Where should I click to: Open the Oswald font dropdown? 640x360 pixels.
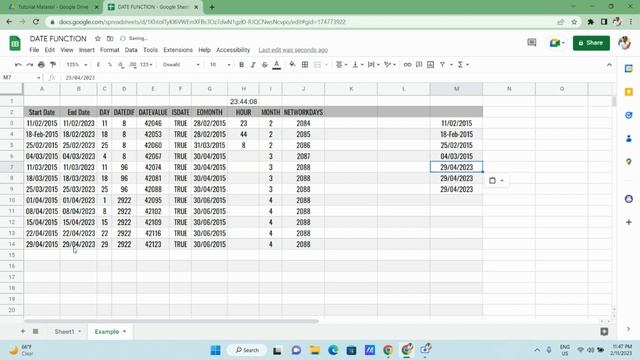click(181, 64)
